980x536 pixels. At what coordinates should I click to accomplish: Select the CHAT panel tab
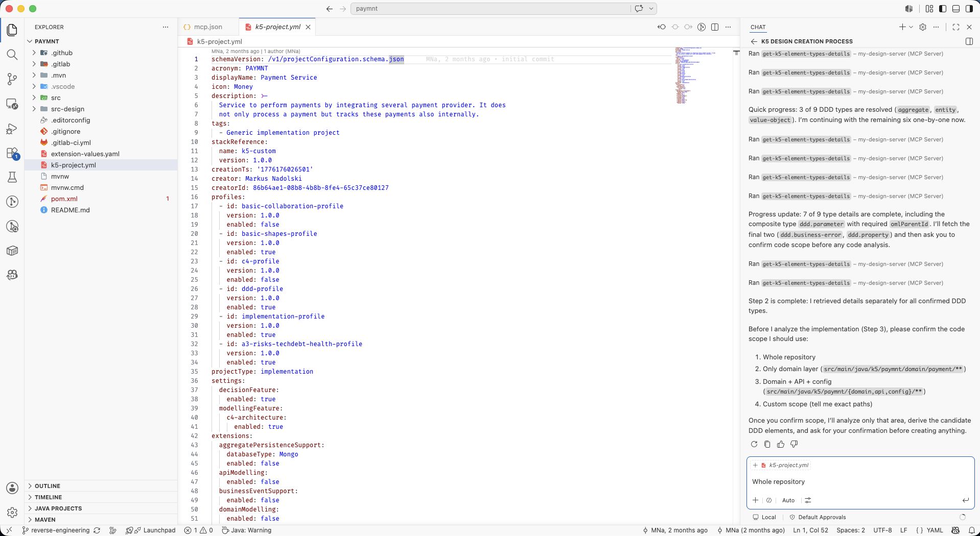[758, 27]
